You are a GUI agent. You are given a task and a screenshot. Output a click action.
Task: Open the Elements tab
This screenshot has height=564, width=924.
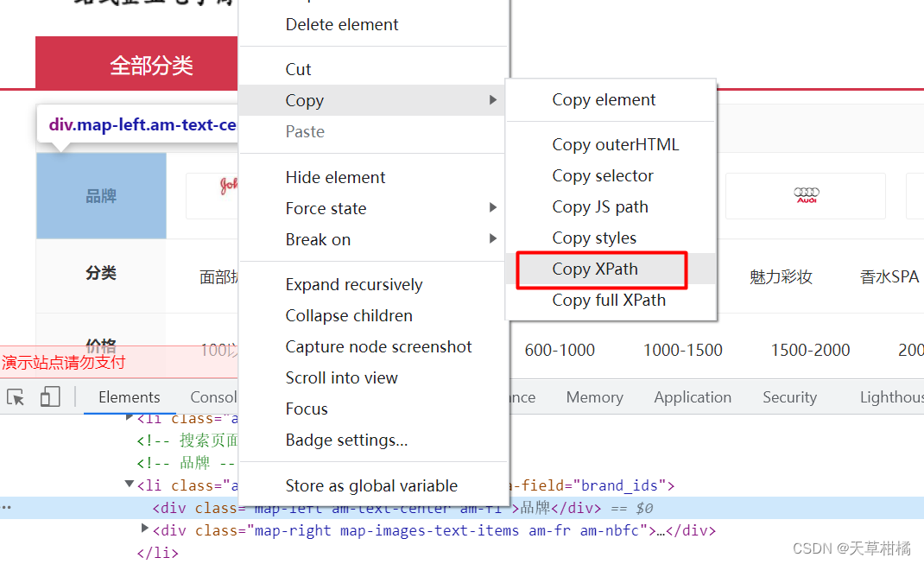click(129, 397)
